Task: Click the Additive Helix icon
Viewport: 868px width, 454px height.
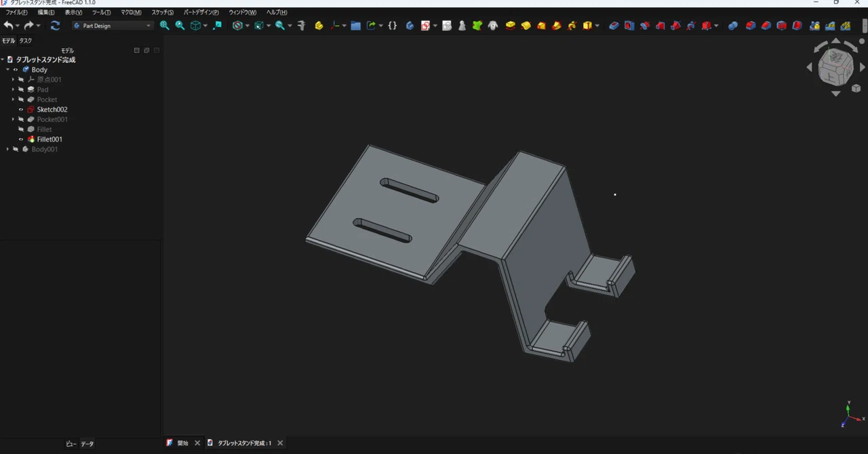Action: tap(572, 26)
